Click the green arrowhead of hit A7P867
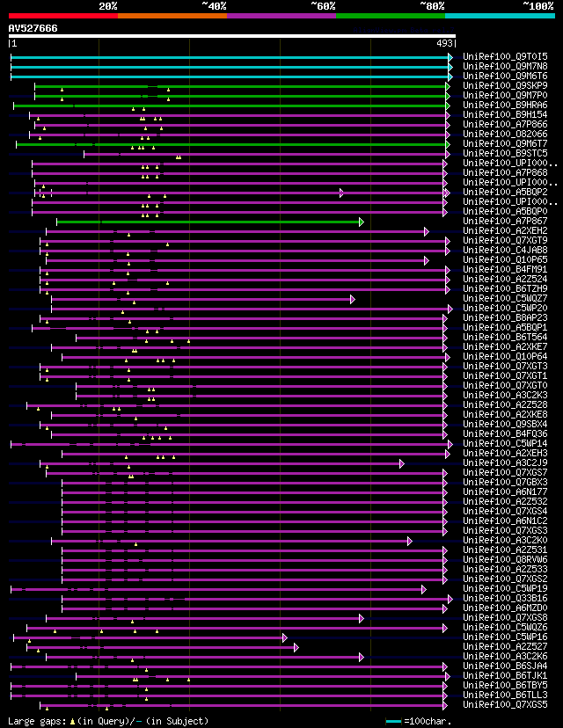 click(x=362, y=222)
